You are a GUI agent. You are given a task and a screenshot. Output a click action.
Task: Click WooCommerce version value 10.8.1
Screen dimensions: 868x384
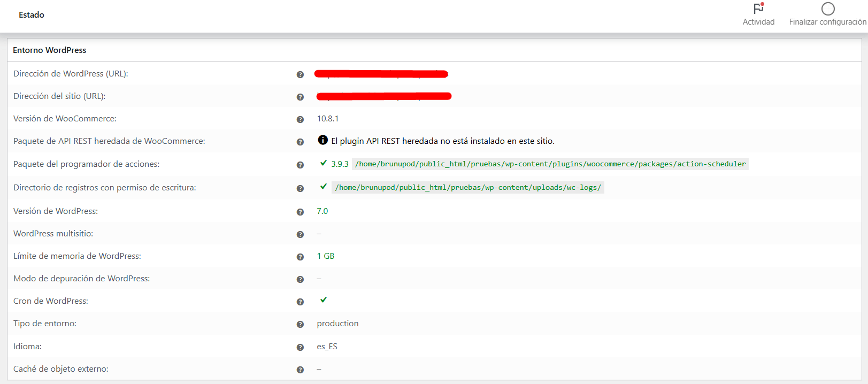pos(327,119)
